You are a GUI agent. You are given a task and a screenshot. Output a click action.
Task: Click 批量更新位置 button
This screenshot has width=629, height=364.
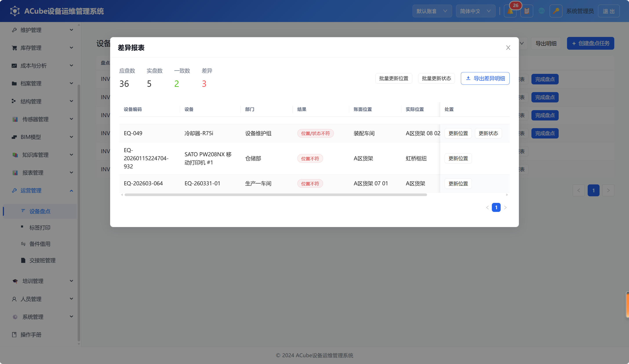pyautogui.click(x=394, y=78)
